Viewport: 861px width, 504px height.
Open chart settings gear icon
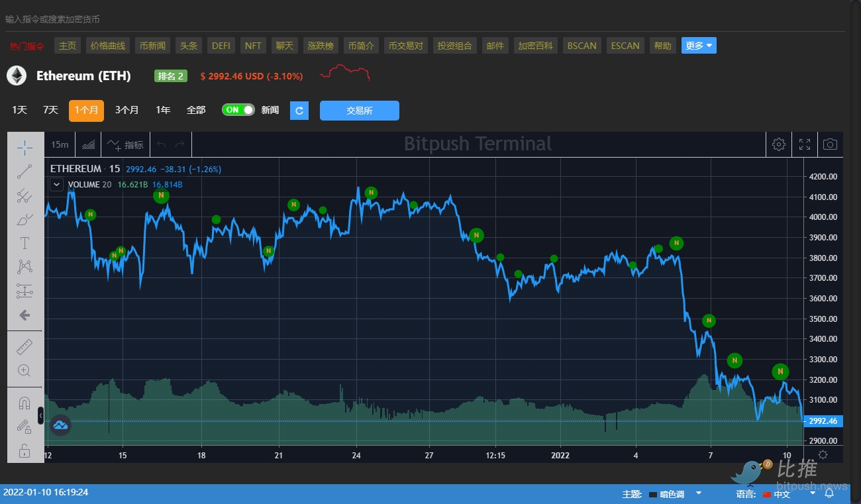pos(779,144)
